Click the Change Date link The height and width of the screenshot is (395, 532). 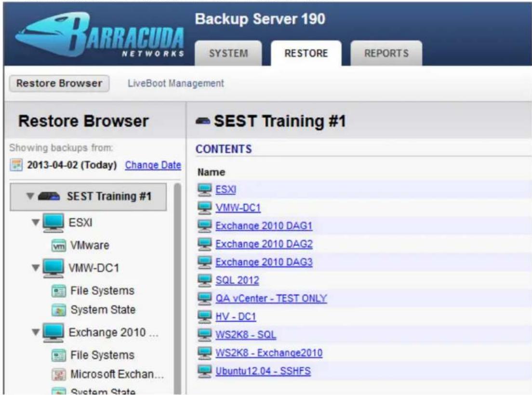click(153, 165)
